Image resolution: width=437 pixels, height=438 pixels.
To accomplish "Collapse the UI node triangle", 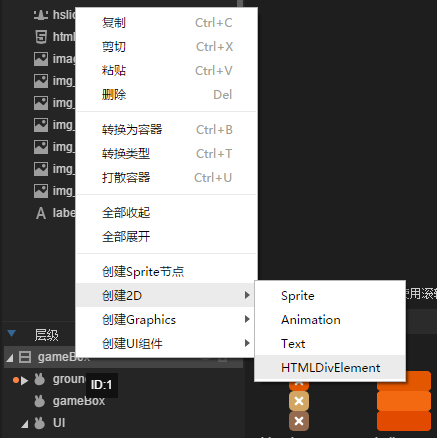I will click(x=25, y=424).
